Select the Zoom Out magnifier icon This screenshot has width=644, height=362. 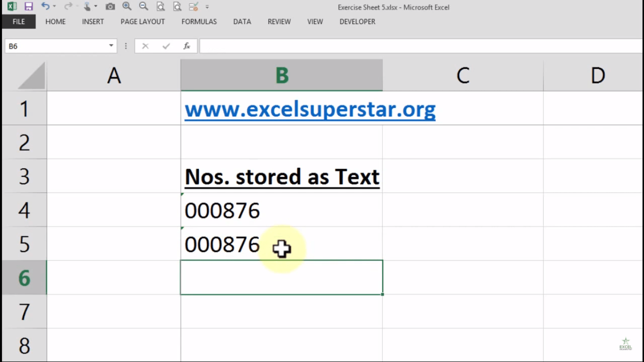tap(143, 7)
